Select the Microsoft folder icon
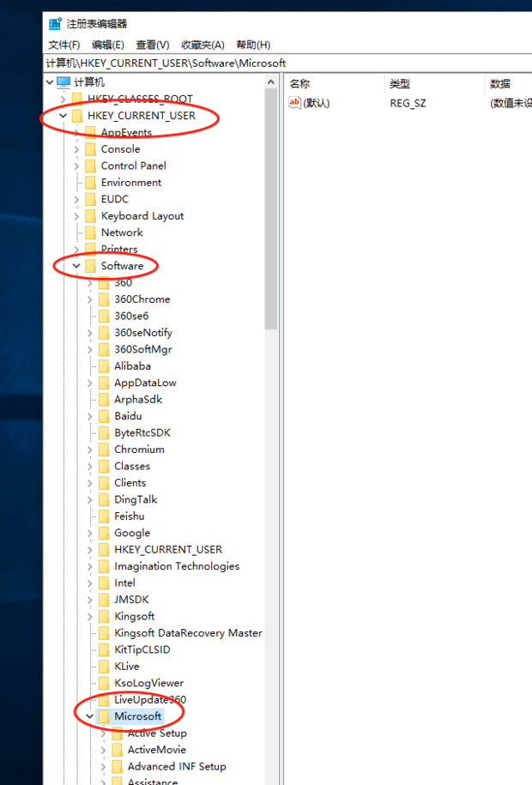Image resolution: width=532 pixels, height=785 pixels. (104, 716)
